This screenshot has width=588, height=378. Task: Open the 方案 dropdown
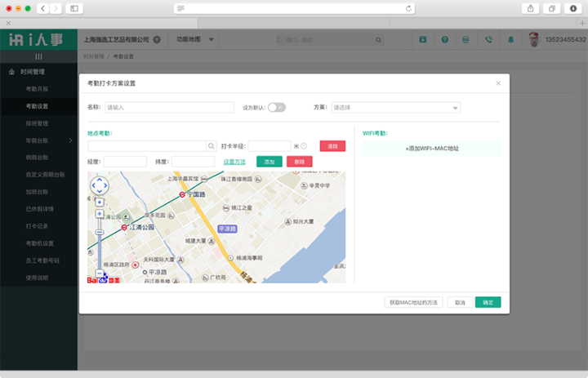[x=395, y=108]
